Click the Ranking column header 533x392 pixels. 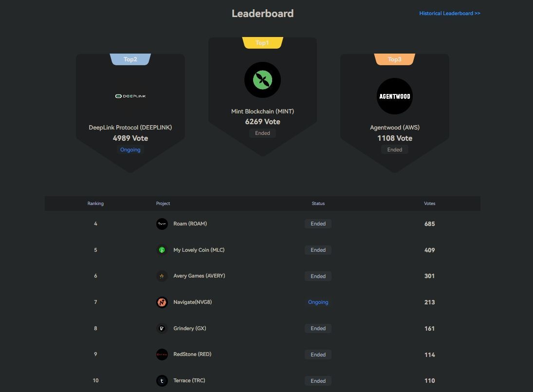(x=95, y=204)
